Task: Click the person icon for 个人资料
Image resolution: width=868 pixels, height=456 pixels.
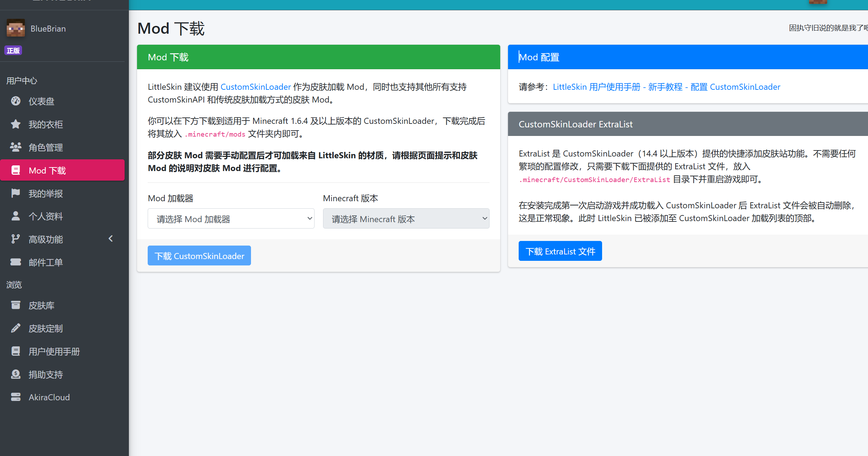Action: (16, 216)
